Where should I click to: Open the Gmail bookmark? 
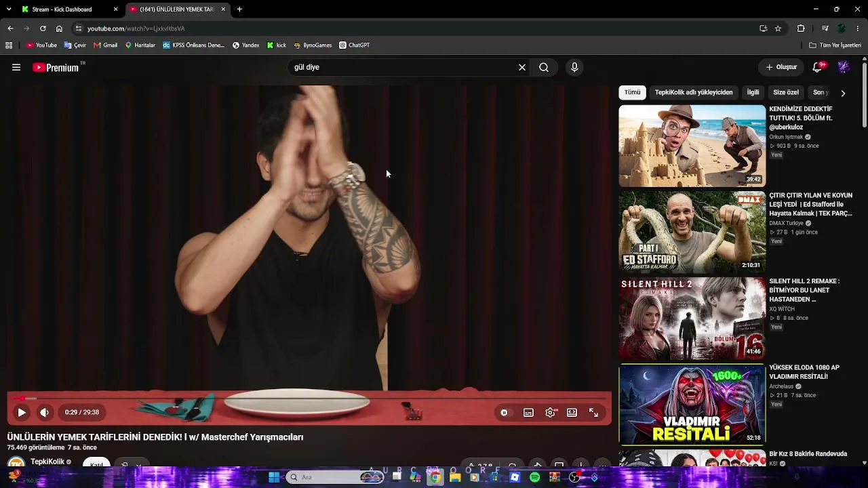pyautogui.click(x=106, y=45)
